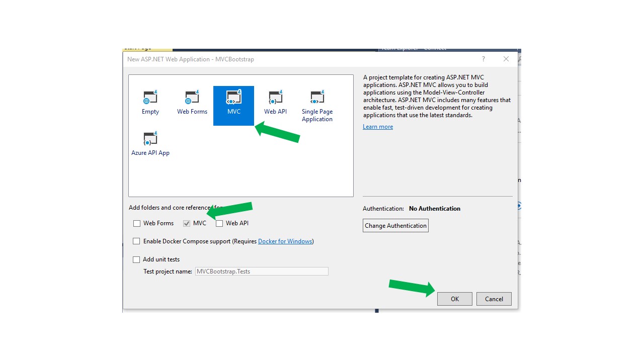Click the dialog title 'New ASP.NET Web Application - MVCBootstrap'
The image size is (644, 362).
pos(191,59)
